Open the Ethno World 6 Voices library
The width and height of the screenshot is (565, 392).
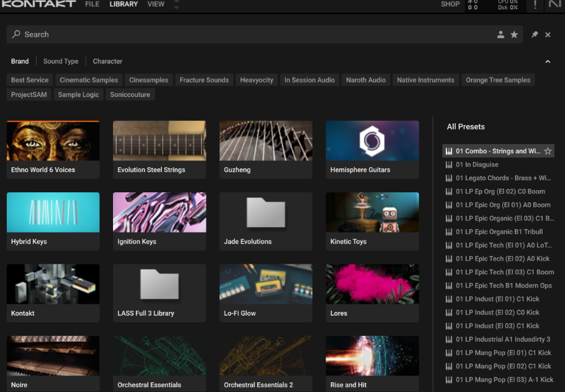(x=53, y=150)
